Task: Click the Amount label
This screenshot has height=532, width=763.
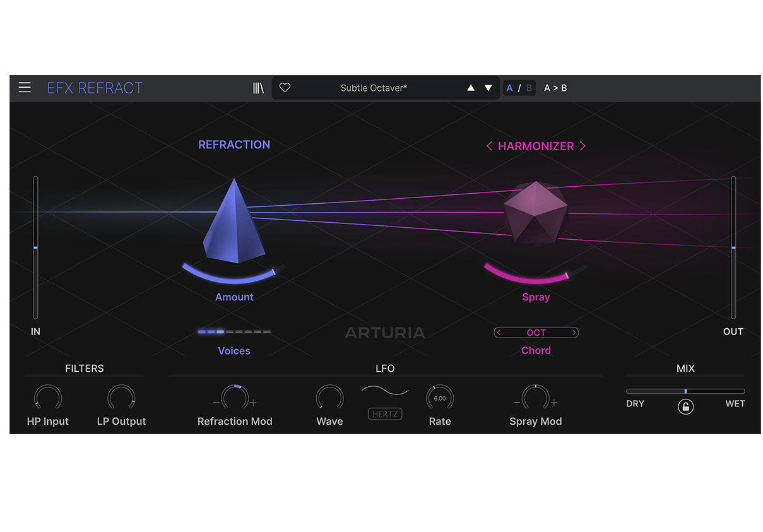Action: pyautogui.click(x=234, y=297)
